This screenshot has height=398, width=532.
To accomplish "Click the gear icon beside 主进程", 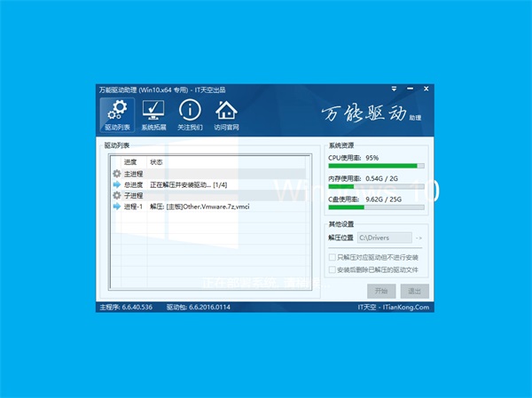I will click(x=116, y=174).
